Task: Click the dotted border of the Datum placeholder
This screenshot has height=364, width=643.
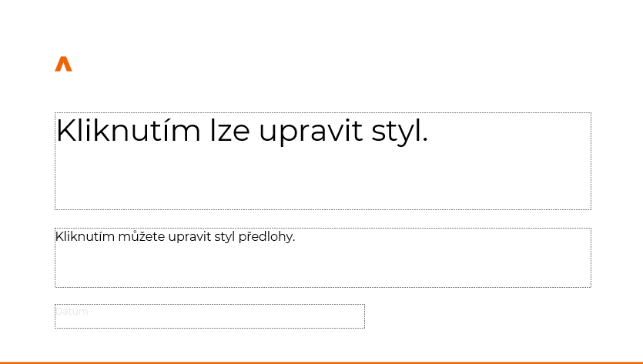Action: (x=209, y=305)
